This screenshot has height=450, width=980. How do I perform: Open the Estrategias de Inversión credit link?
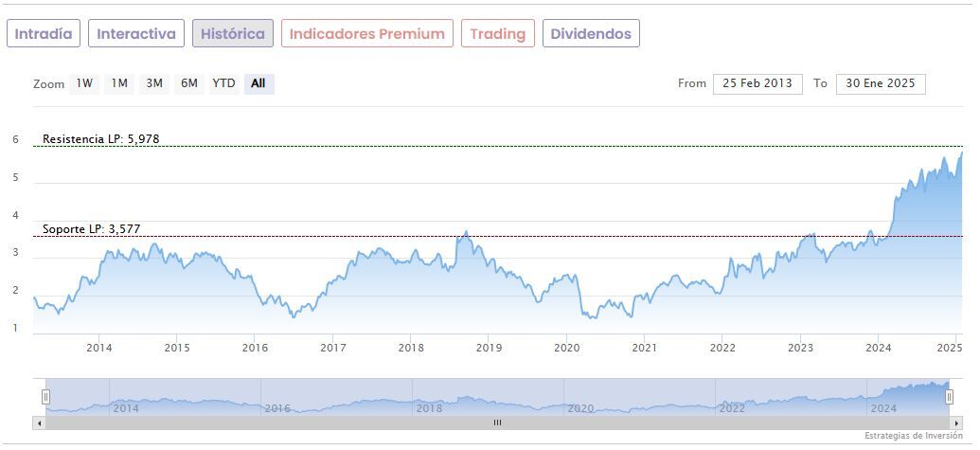click(x=913, y=436)
